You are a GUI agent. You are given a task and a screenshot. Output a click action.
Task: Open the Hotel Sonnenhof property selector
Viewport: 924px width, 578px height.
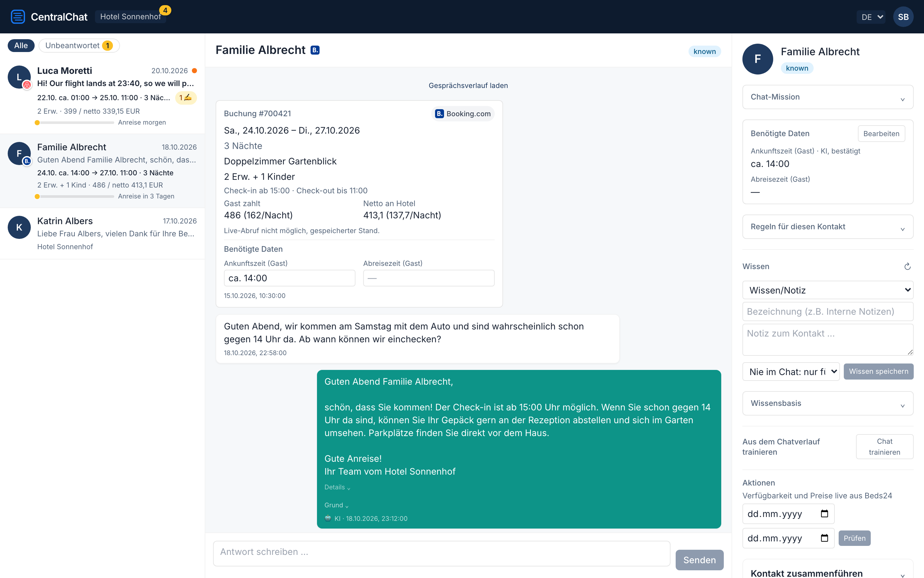coord(130,17)
